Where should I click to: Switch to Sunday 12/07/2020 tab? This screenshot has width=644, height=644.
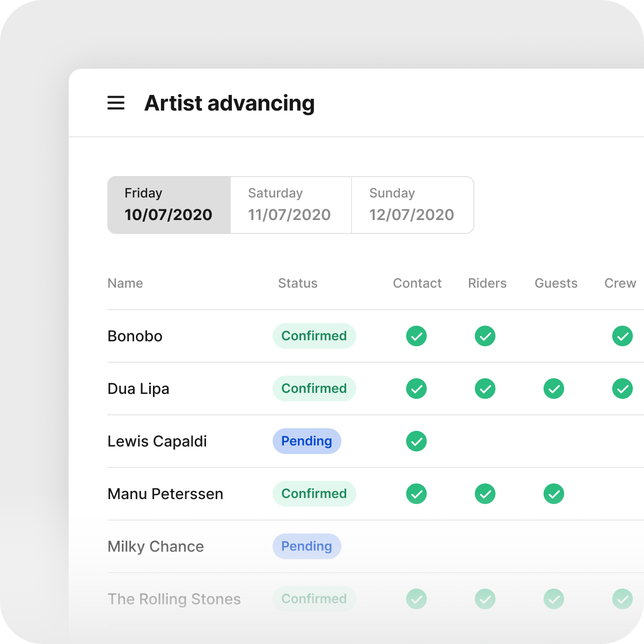coord(412,205)
